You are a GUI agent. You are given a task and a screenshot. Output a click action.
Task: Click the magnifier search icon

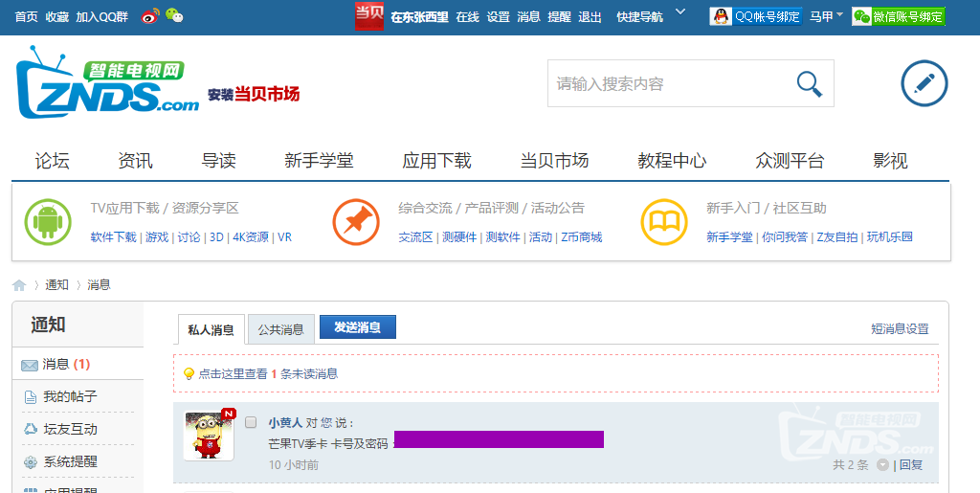coord(810,83)
